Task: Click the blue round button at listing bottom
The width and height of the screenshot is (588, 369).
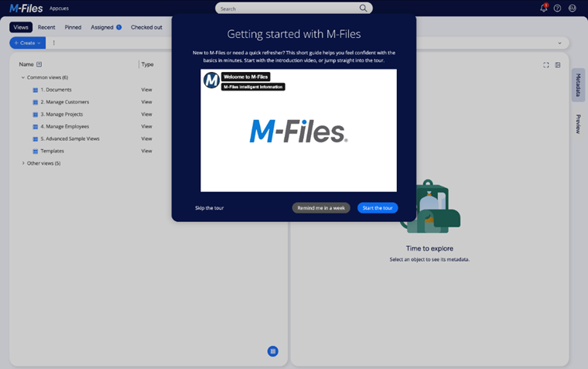Action: 273,351
